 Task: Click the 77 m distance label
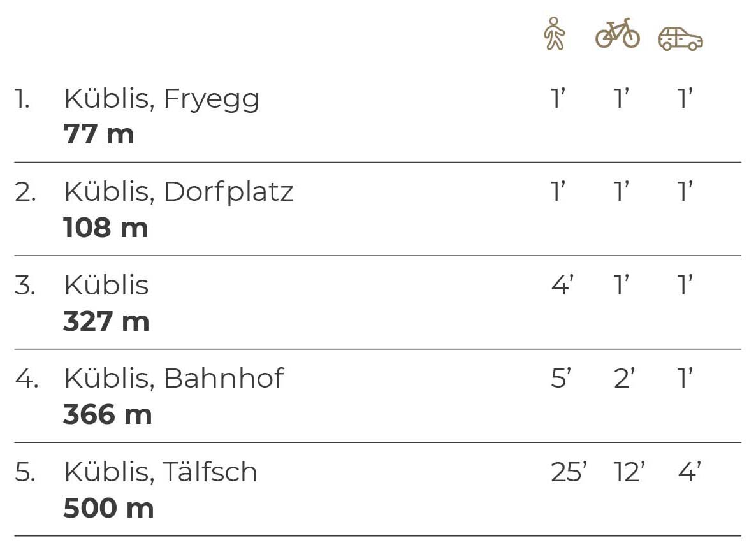tap(99, 134)
